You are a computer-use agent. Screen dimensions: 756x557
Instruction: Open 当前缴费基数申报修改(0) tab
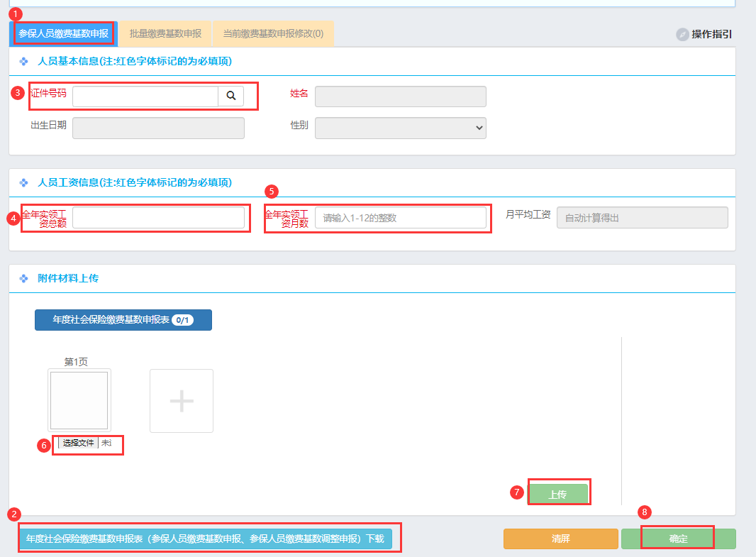[x=273, y=33]
